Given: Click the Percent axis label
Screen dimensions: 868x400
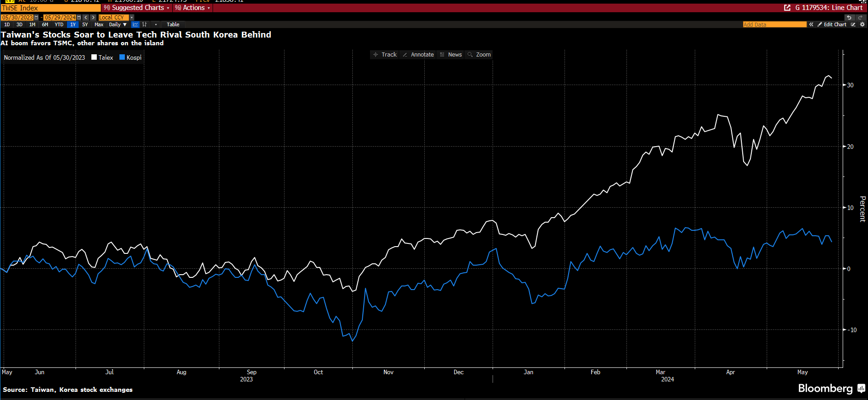Looking at the screenshot, I should click(x=863, y=209).
